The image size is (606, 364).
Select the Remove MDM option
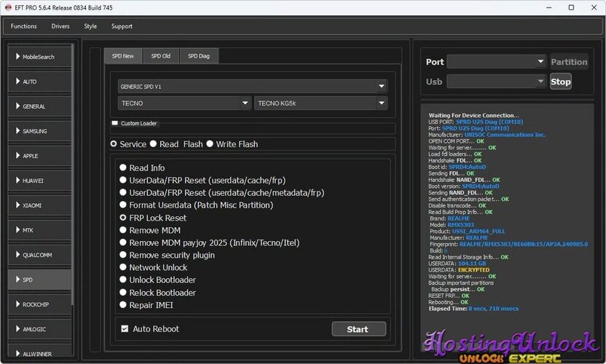click(123, 230)
